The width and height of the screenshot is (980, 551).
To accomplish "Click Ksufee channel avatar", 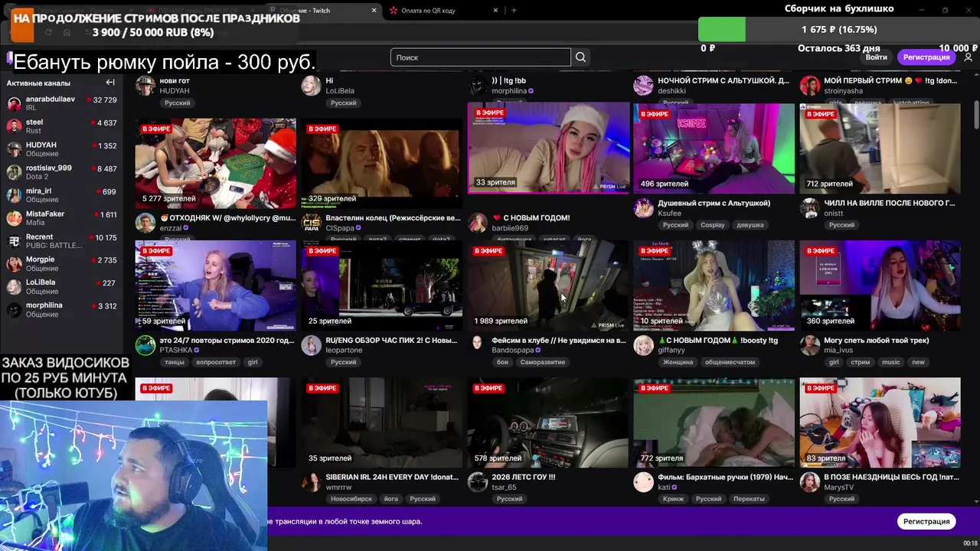I will pos(644,207).
